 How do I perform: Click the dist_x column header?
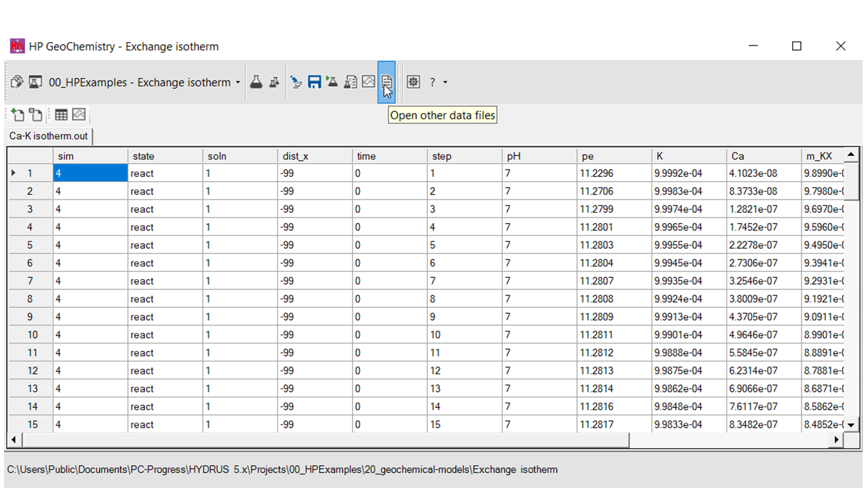(315, 156)
